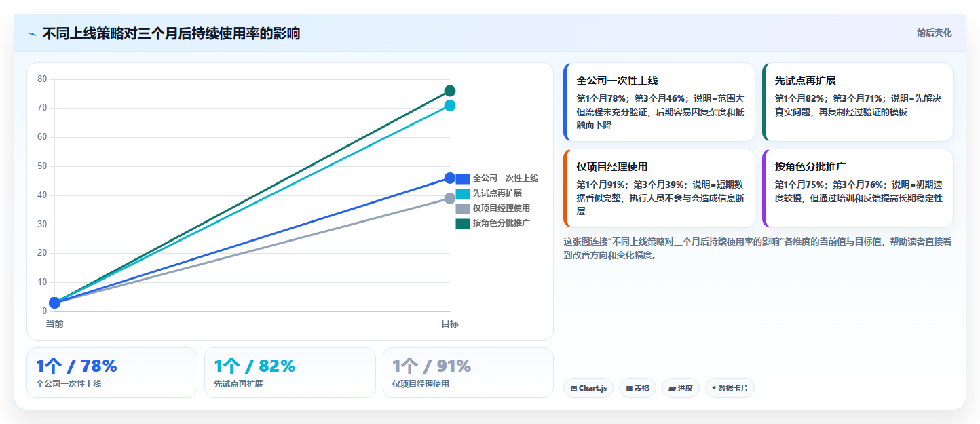Click the 当前 x-axis label
Screen dimensions: 980x424
(x=54, y=324)
